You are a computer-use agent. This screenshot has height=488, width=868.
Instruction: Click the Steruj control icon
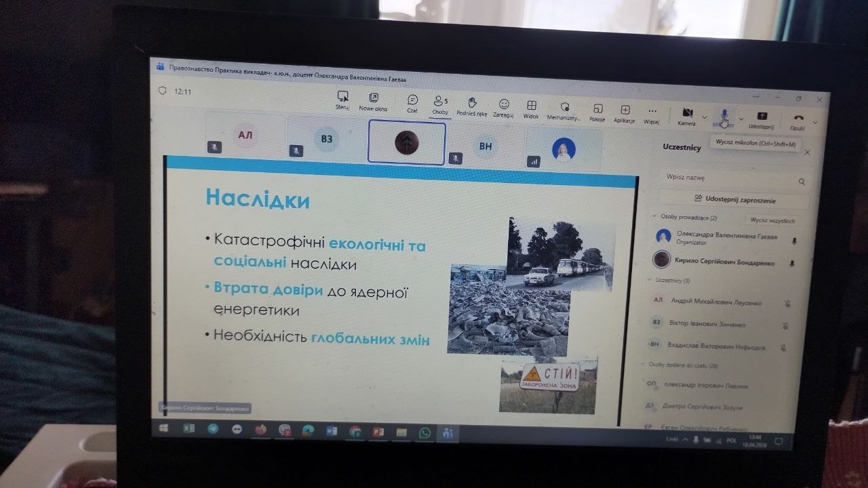click(342, 99)
